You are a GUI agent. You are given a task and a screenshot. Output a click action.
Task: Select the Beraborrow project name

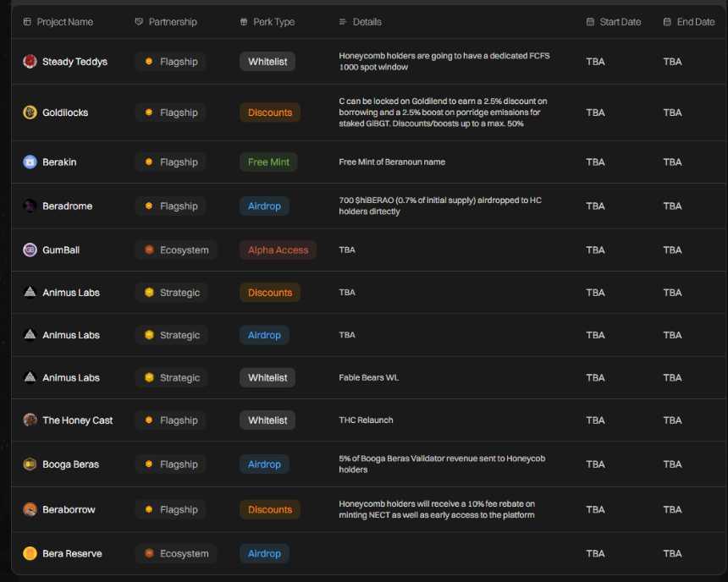69,509
